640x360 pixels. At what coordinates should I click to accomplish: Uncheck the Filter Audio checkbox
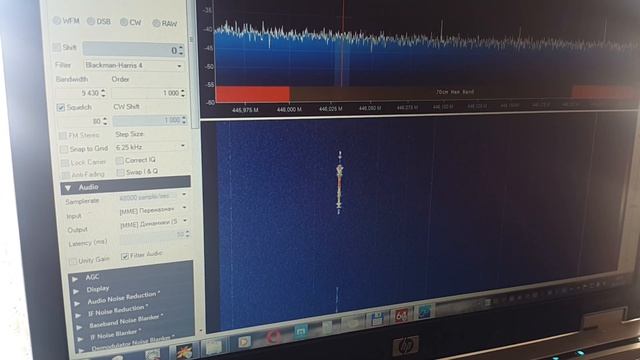tap(125, 256)
